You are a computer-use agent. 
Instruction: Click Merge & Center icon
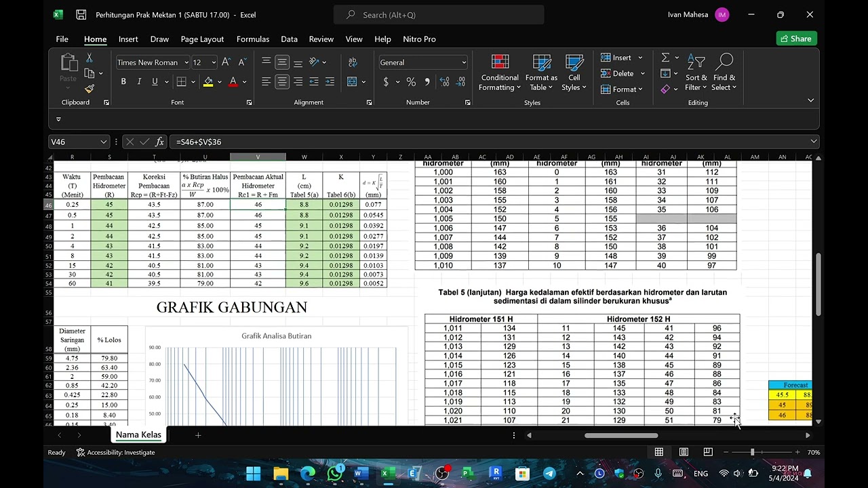[352, 82]
